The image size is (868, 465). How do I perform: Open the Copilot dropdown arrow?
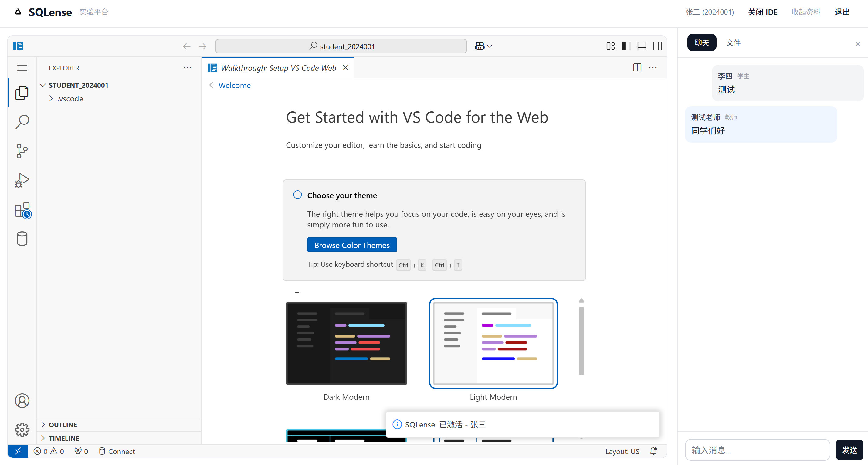490,46
